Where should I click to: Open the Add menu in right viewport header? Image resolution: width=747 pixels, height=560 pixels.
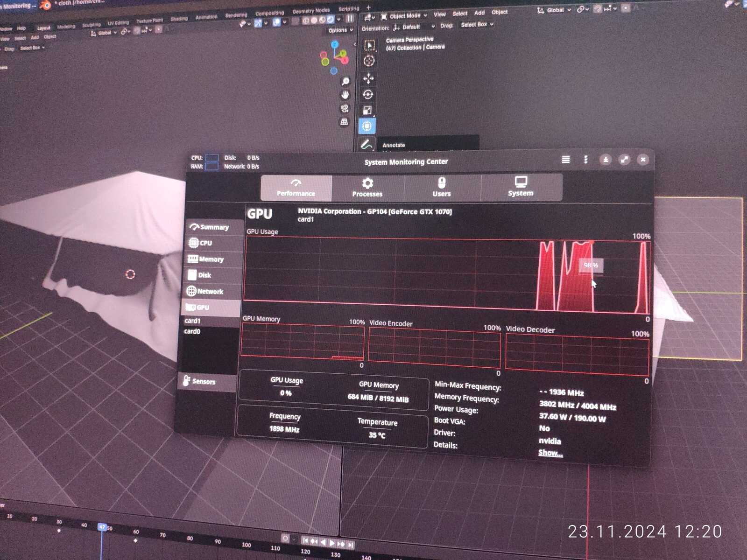[479, 13]
